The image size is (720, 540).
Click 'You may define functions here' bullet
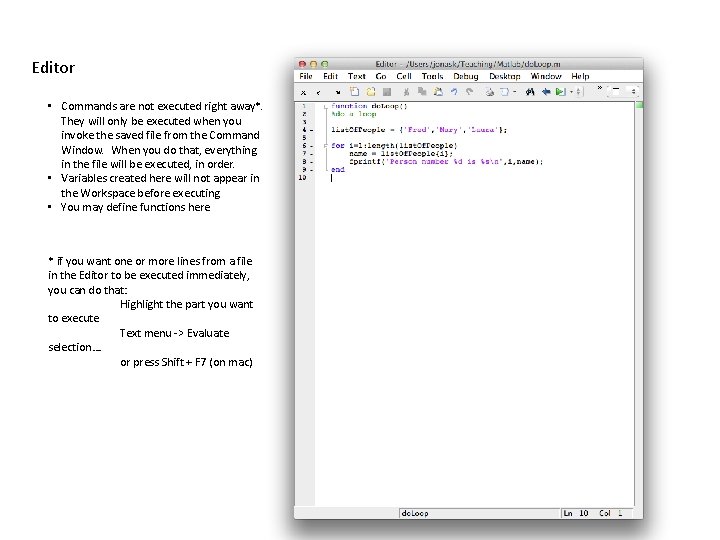135,207
